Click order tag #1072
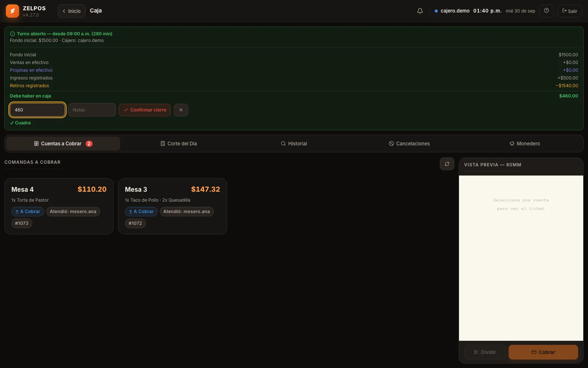The width and height of the screenshot is (588, 368). click(x=135, y=223)
